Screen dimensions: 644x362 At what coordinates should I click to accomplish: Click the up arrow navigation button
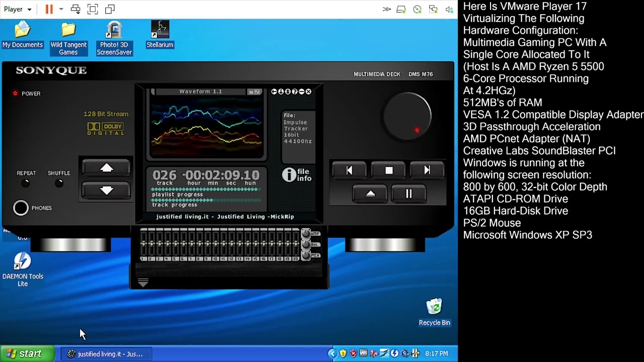pyautogui.click(x=106, y=168)
